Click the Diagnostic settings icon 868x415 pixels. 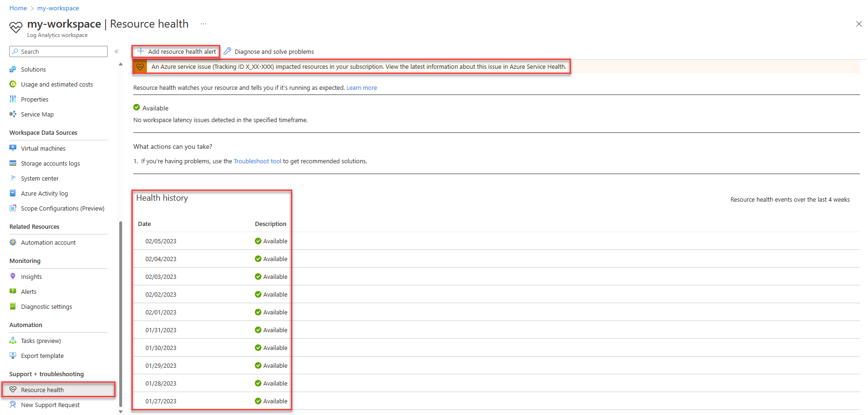(13, 306)
